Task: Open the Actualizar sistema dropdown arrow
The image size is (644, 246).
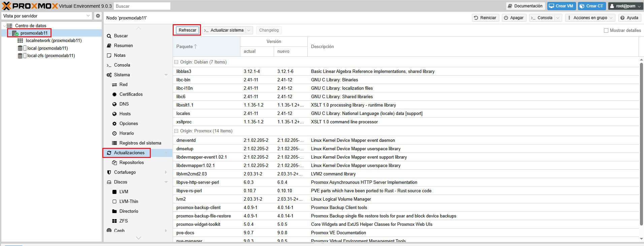Action: 249,30
